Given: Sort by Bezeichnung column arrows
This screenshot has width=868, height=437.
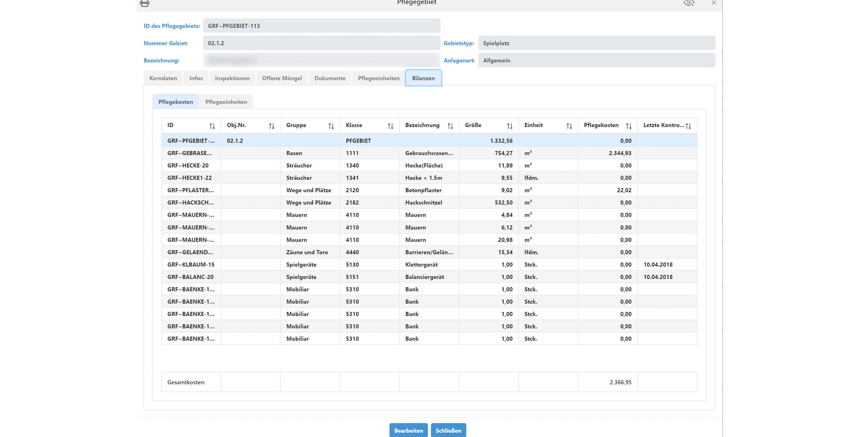Looking at the screenshot, I should click(450, 126).
